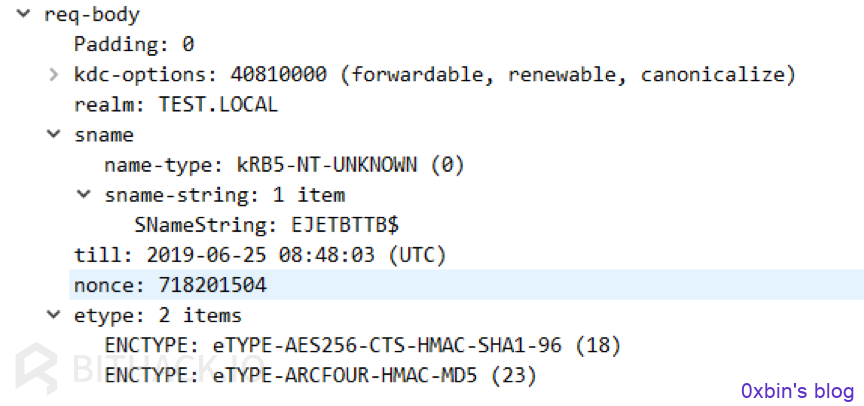The height and width of the screenshot is (406, 864).
Task: Expand the kdc-options node
Action: pos(53,74)
